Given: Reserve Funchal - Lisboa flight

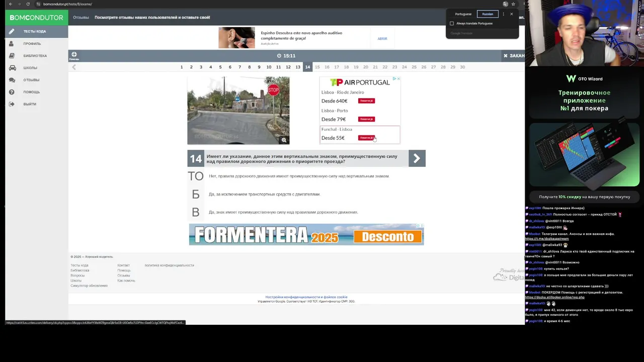Looking at the screenshot, I should (x=366, y=138).
